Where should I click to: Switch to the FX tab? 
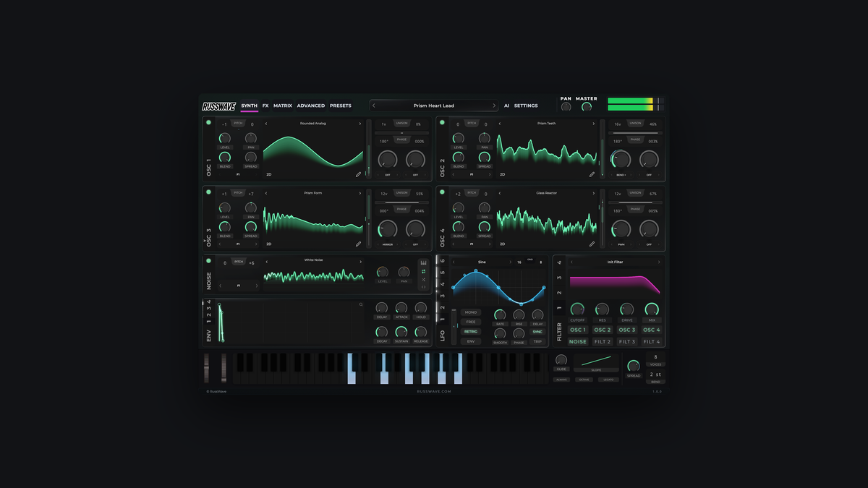pyautogui.click(x=265, y=106)
